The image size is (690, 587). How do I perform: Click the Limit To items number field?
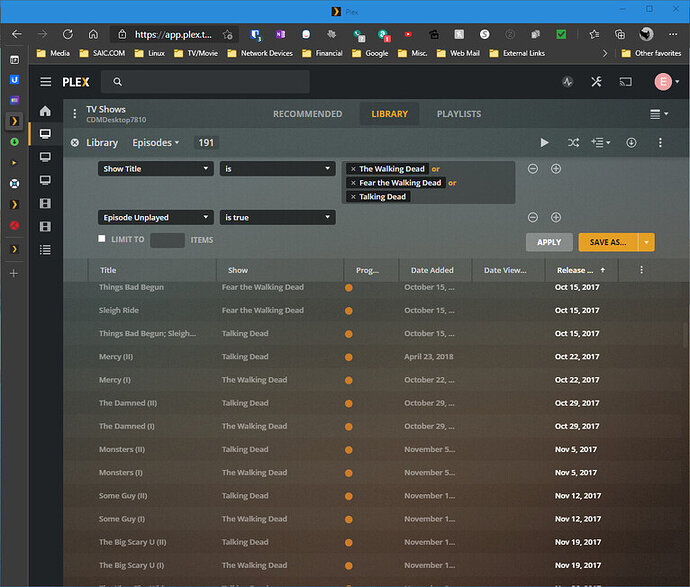(167, 240)
